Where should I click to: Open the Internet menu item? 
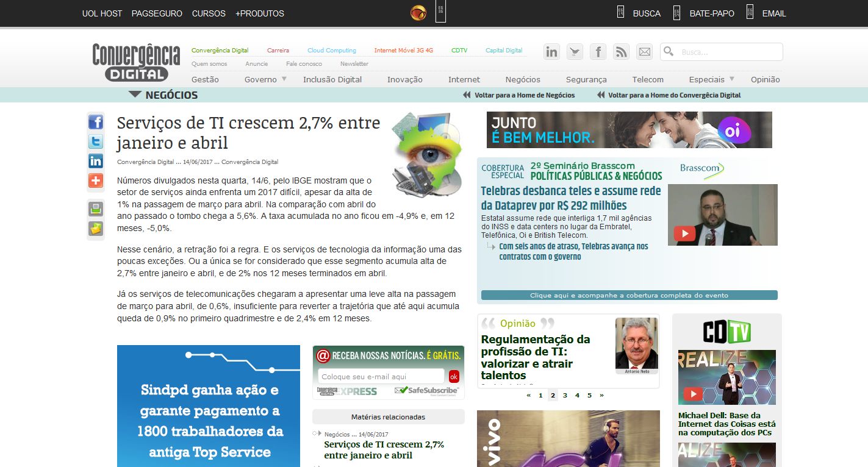(464, 79)
